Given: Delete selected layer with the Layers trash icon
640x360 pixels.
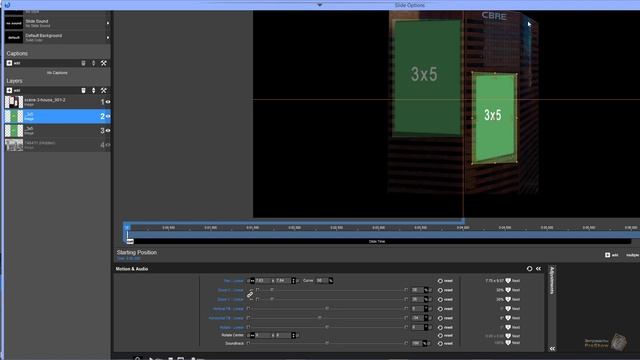Looking at the screenshot, I should pyautogui.click(x=83, y=90).
